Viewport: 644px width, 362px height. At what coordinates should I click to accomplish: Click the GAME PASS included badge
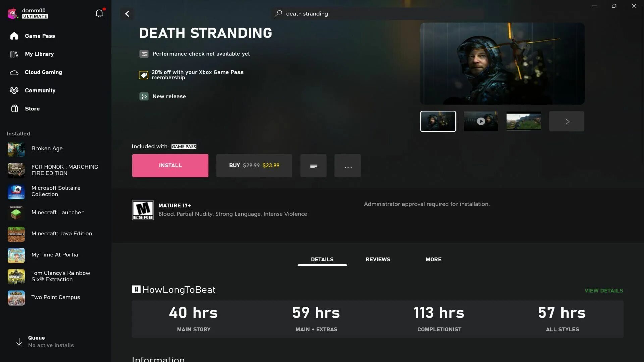pyautogui.click(x=183, y=146)
